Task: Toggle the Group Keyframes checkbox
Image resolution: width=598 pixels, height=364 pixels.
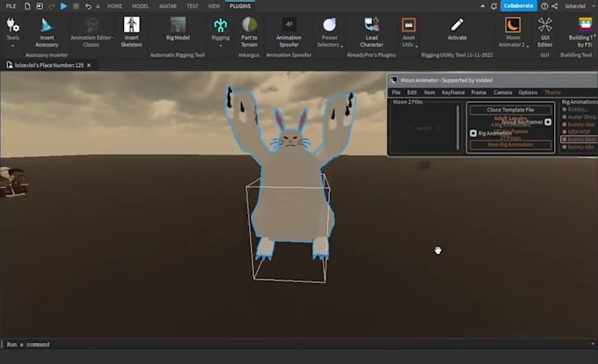Action: point(548,122)
